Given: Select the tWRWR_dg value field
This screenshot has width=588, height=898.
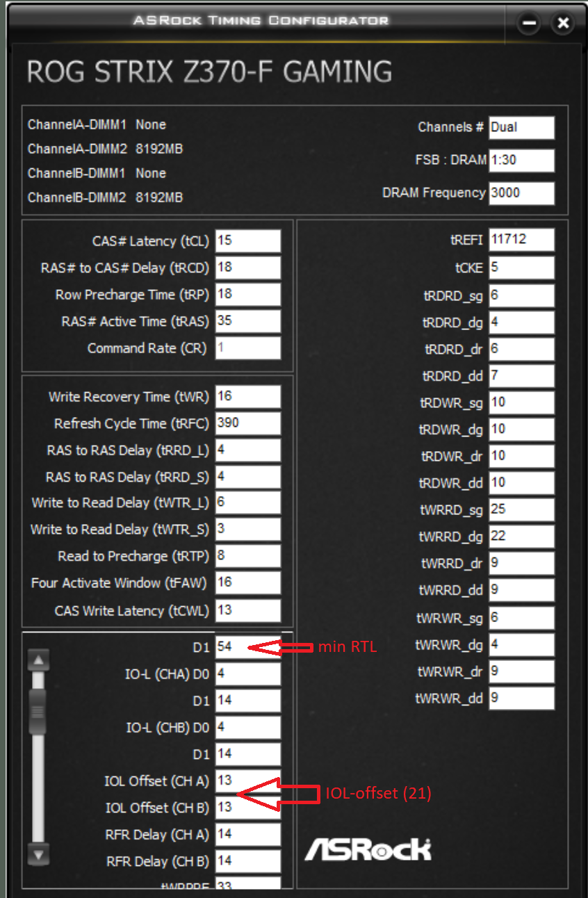Looking at the screenshot, I should [x=521, y=645].
